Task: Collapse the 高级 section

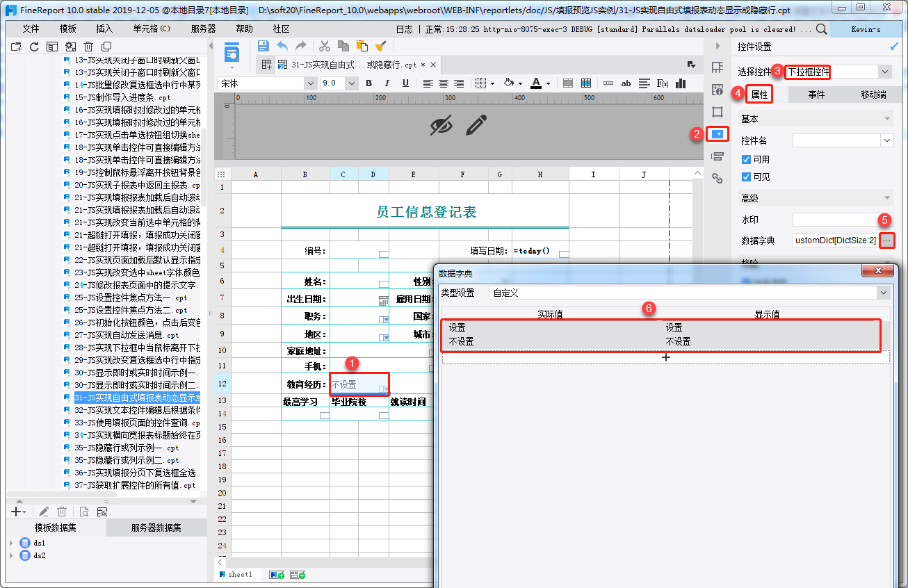Action: pos(886,198)
